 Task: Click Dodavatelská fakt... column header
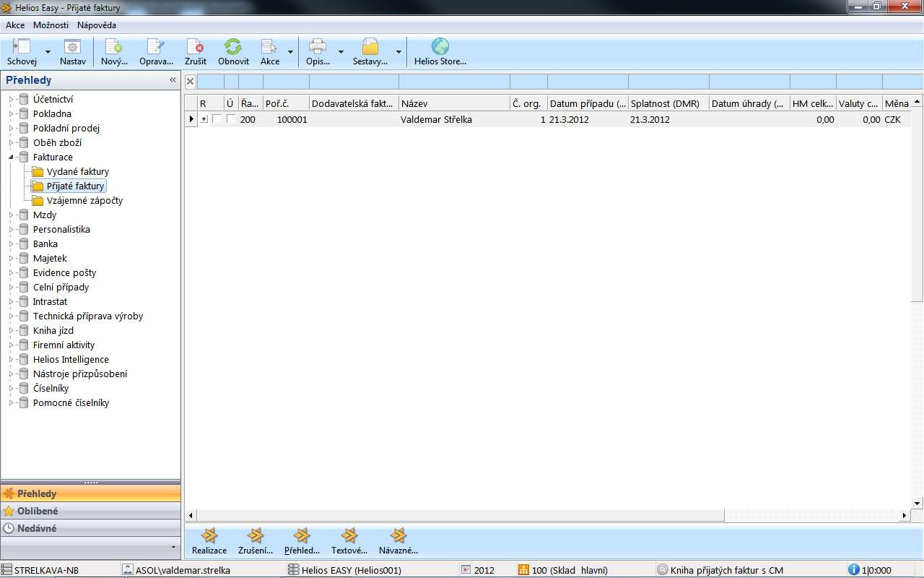click(x=354, y=103)
